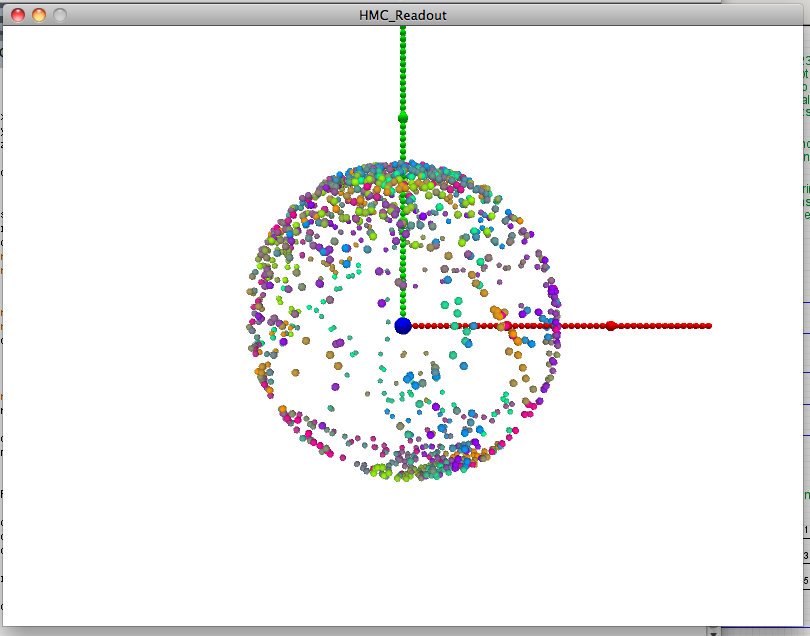Click the background table row labeled 1
This screenshot has height=636, width=810.
(806, 529)
